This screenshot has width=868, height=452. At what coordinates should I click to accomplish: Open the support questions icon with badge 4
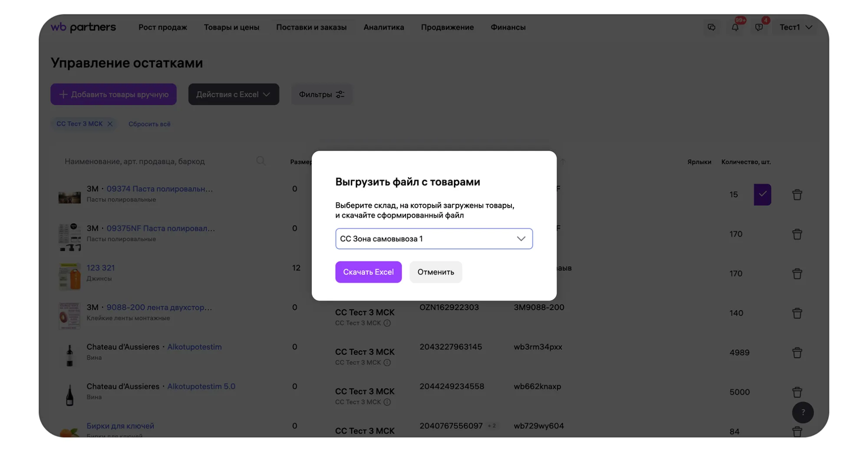(x=759, y=27)
